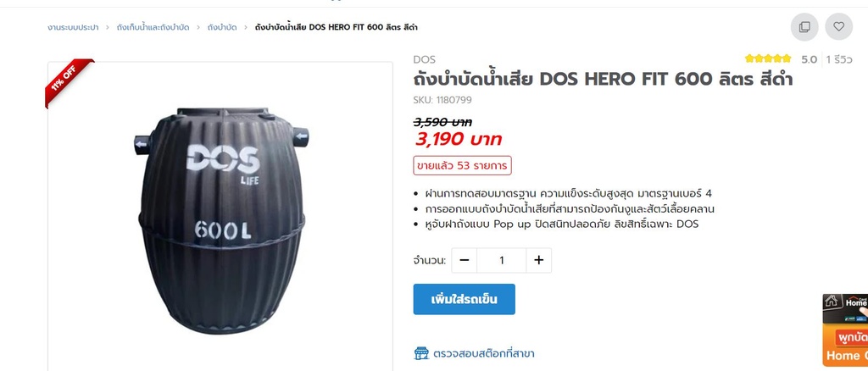The height and width of the screenshot is (371, 868).
Task: Click the store icon beside stock check
Action: [x=421, y=353]
